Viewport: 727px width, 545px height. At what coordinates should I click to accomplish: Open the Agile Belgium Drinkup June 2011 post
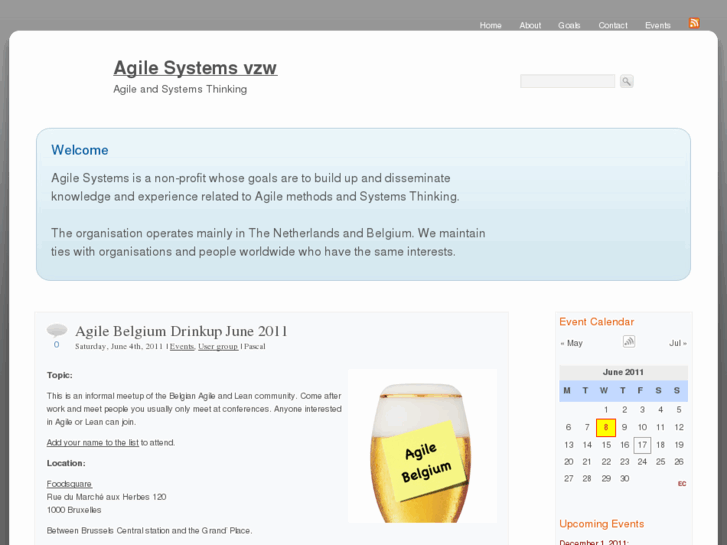tap(181, 331)
